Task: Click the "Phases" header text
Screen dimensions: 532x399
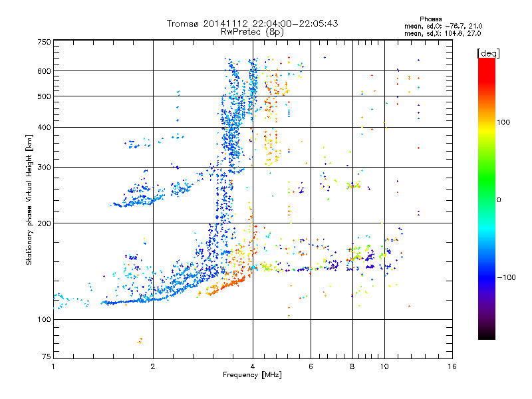Action: [x=430, y=19]
